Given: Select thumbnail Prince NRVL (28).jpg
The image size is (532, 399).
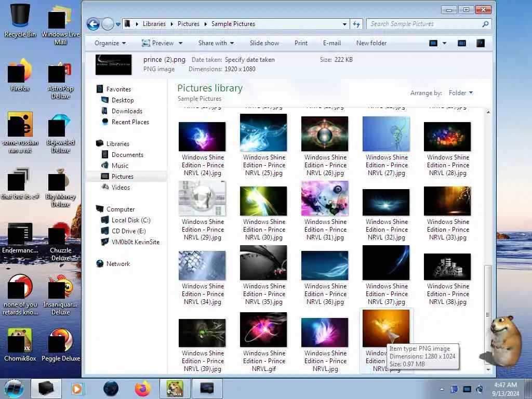Looking at the screenshot, I should [447, 137].
